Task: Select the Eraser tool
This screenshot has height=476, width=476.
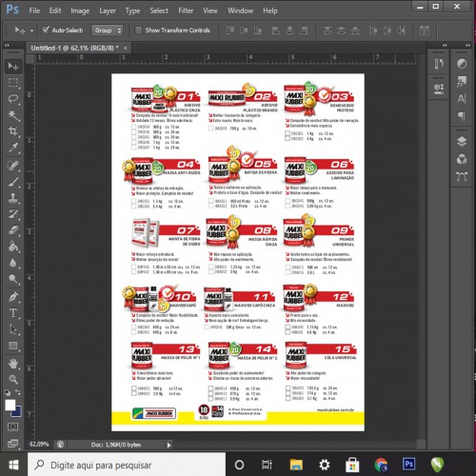Action: [13, 230]
